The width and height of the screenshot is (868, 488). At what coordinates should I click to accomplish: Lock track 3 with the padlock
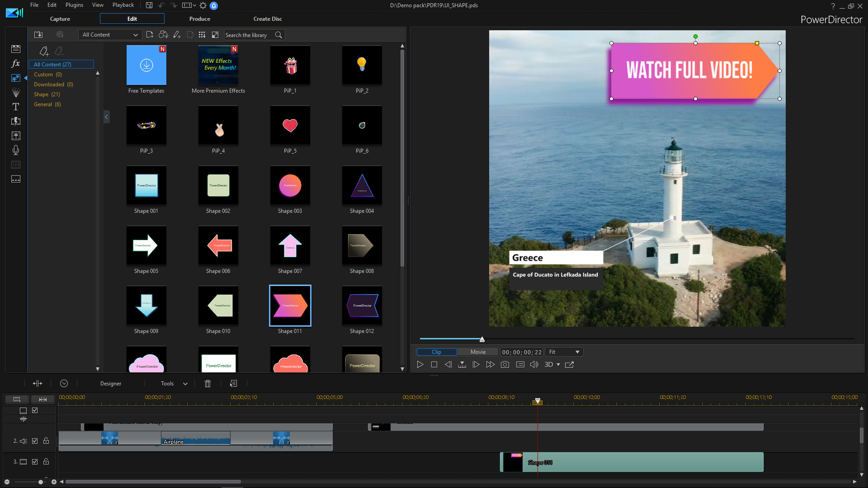(46, 462)
